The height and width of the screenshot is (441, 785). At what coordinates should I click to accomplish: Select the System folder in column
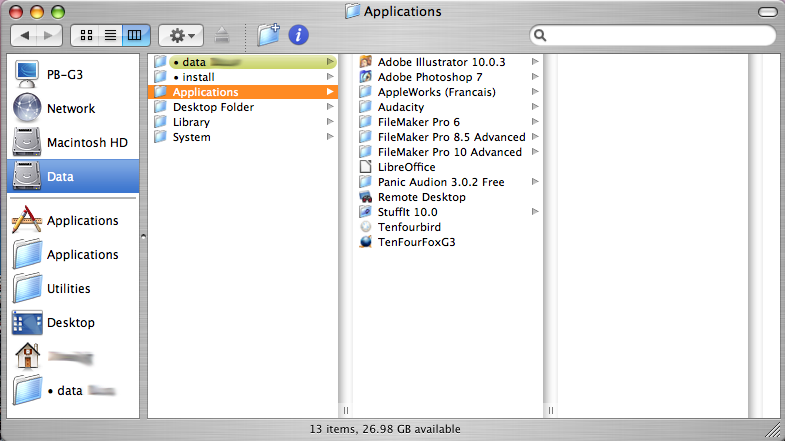pos(191,137)
